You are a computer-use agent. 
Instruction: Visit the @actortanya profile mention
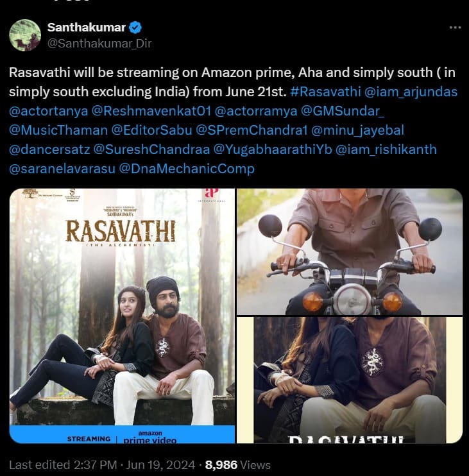click(49, 111)
